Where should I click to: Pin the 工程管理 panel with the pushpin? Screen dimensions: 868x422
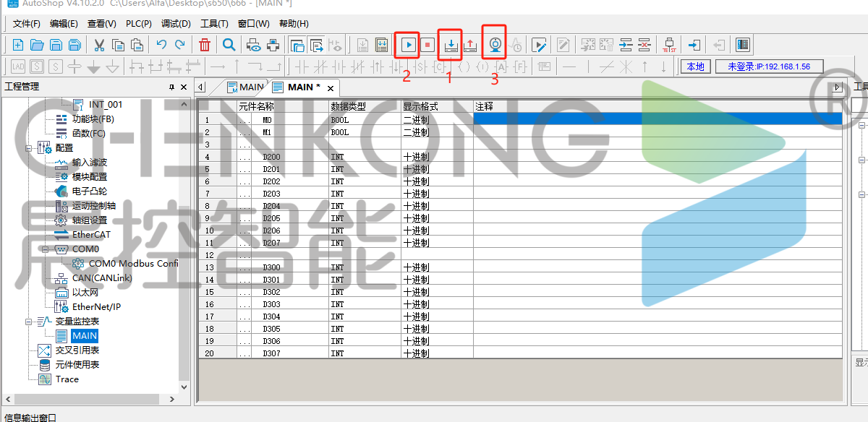(171, 87)
